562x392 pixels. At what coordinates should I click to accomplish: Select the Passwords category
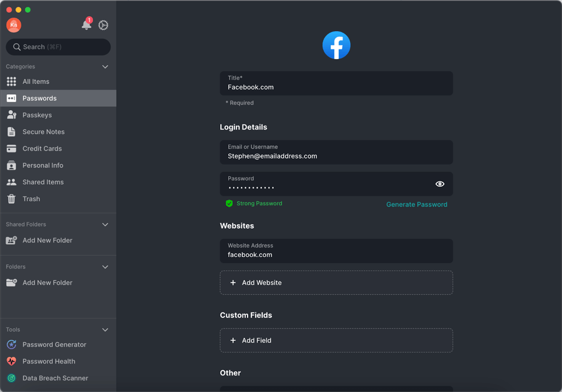(58, 98)
